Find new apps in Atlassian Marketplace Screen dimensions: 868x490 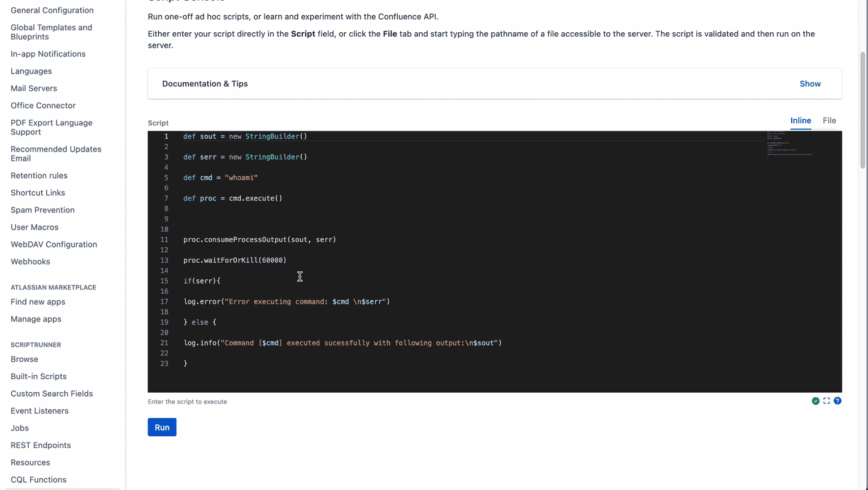(x=37, y=301)
